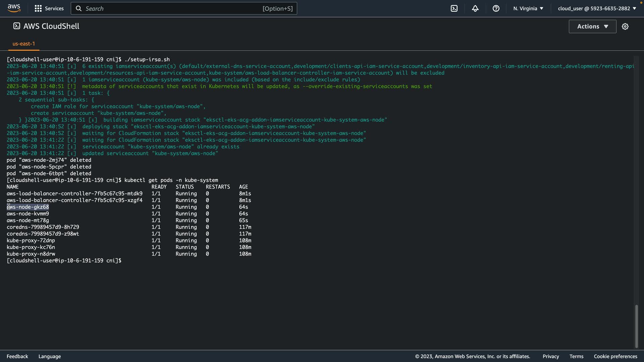Open Cookie preferences link
644x362 pixels.
point(615,356)
